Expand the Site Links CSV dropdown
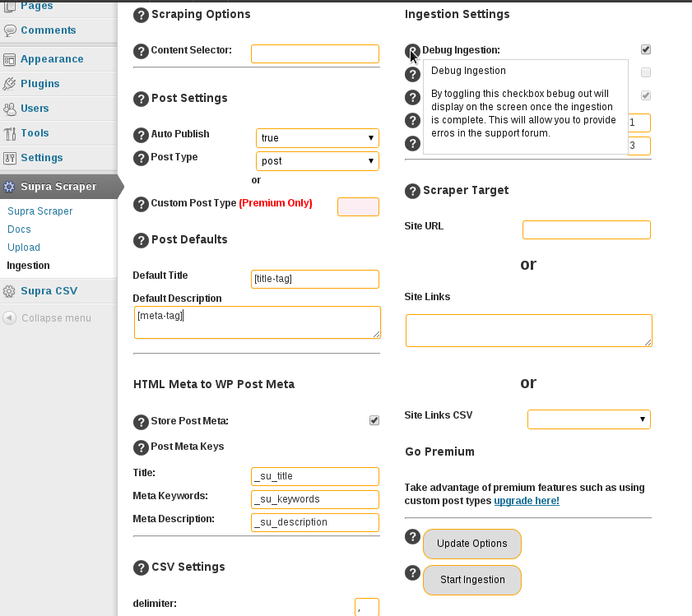This screenshot has height=616, width=692. (x=588, y=419)
